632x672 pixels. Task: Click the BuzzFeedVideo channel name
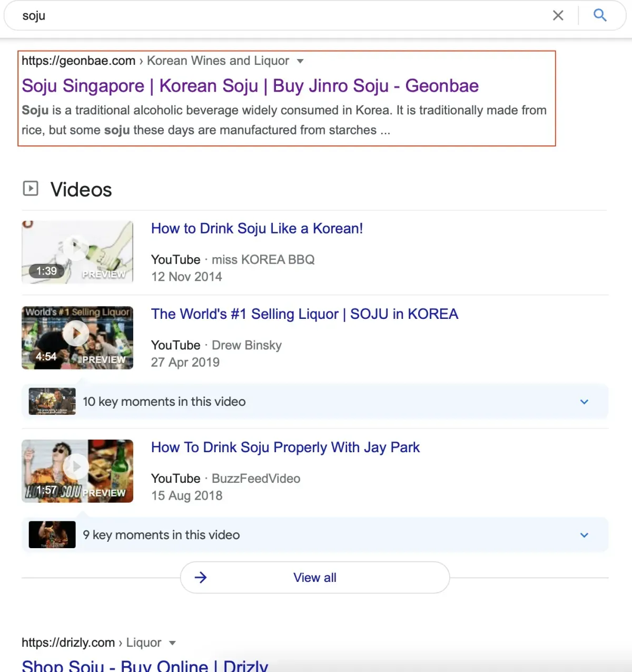coord(256,479)
